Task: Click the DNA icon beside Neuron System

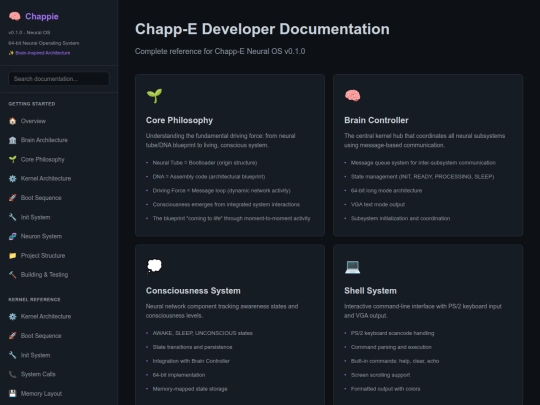Action: tap(13, 236)
